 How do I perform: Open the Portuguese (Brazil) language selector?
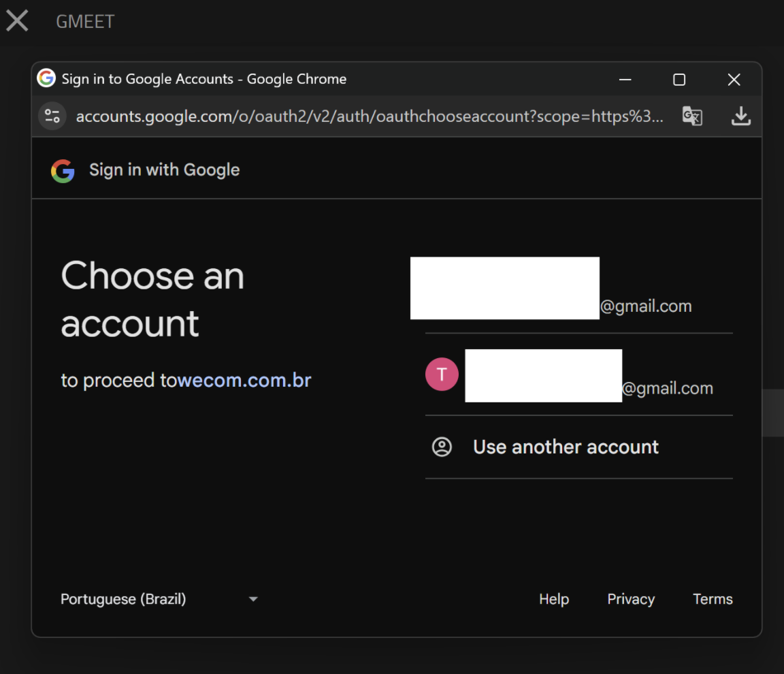123,599
